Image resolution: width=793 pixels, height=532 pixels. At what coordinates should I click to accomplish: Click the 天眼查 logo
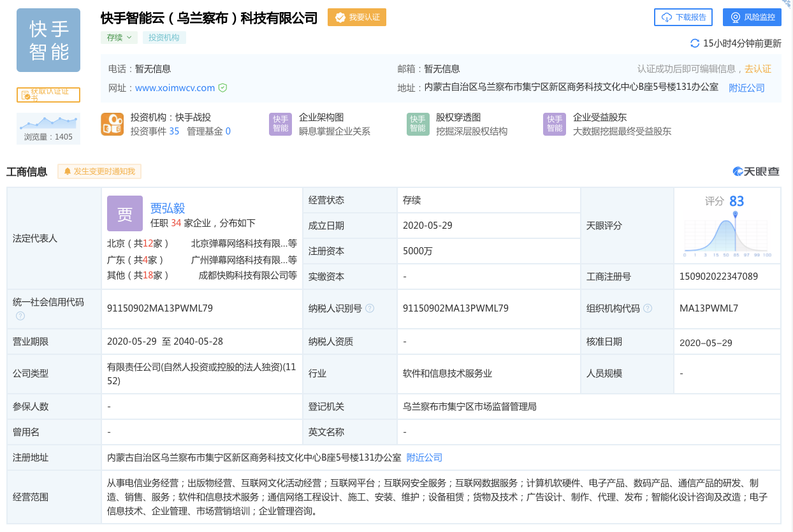click(757, 171)
